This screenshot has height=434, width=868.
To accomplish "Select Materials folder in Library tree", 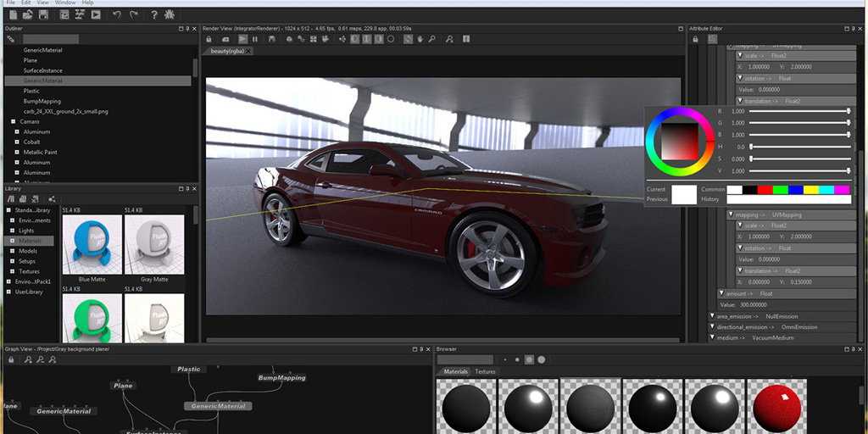I will coord(30,241).
